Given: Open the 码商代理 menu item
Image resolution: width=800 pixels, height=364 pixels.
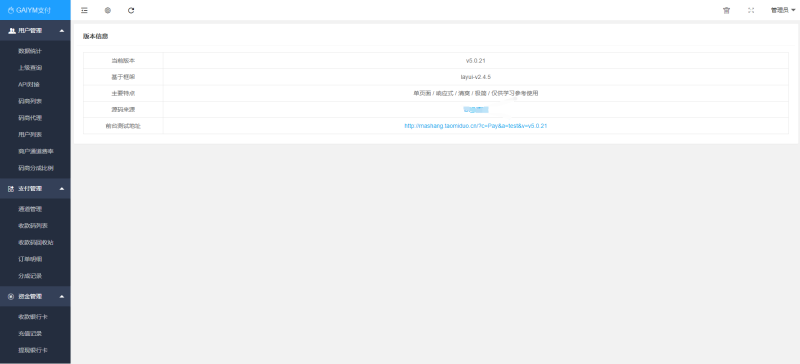Looking at the screenshot, I should point(30,118).
